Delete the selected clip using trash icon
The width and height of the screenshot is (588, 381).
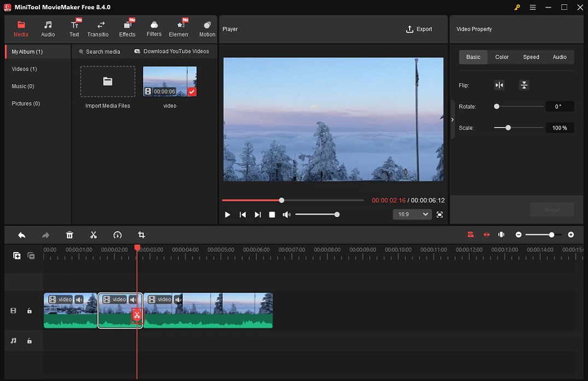69,235
